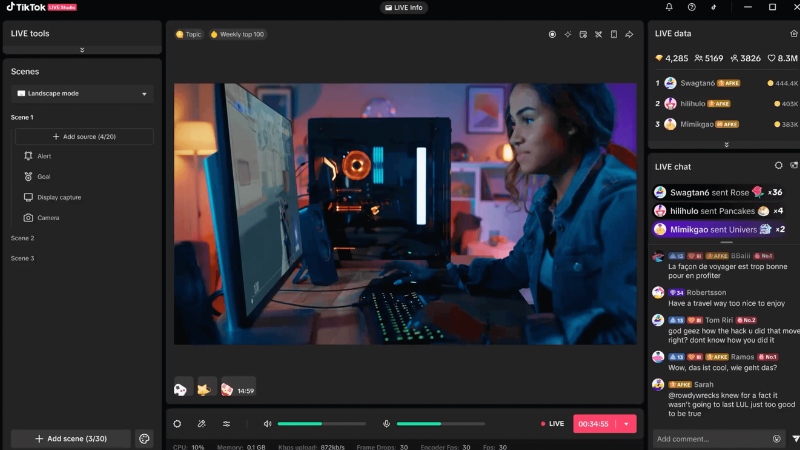This screenshot has height=450, width=800.
Task: Open the theme palette icon beside Add scene
Action: (144, 438)
